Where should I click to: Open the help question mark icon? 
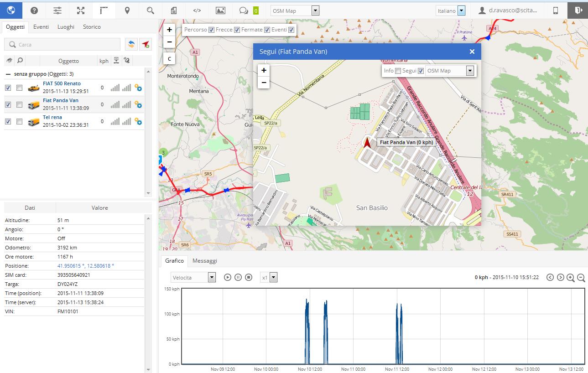[34, 10]
